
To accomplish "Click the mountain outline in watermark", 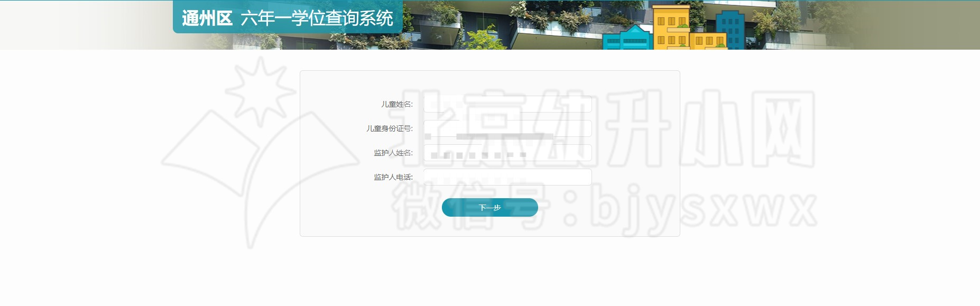I will coord(211,159).
